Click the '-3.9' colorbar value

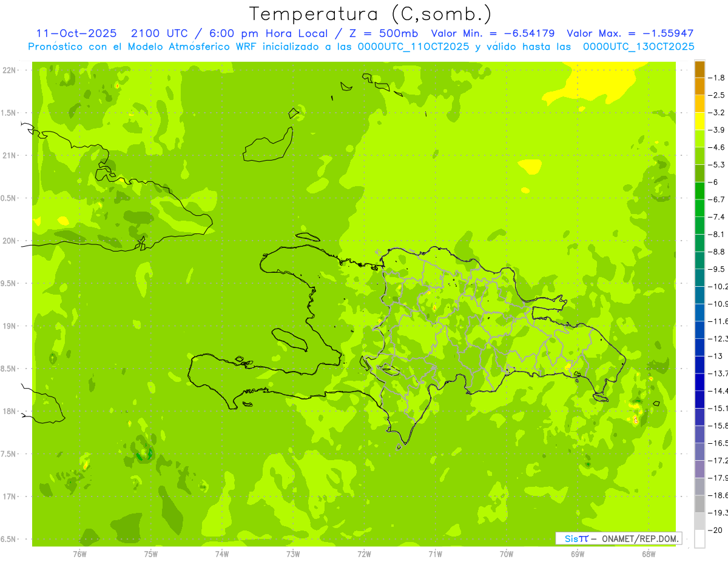[718, 130]
